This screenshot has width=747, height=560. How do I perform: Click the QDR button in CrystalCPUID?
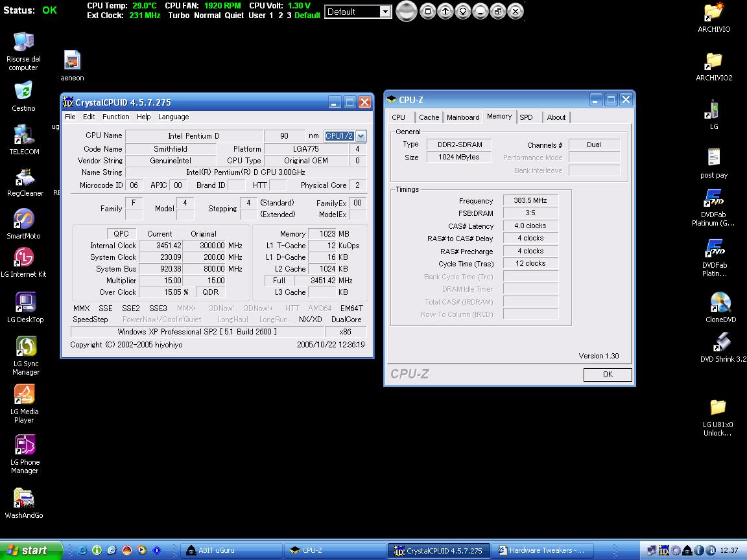pyautogui.click(x=210, y=292)
